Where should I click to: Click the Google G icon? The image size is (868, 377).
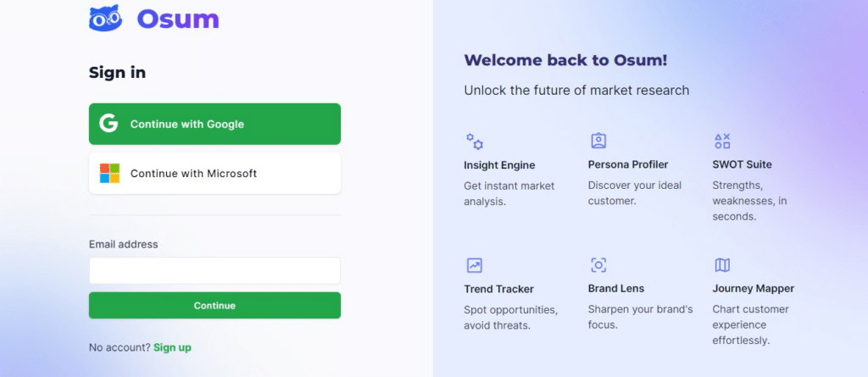pyautogui.click(x=108, y=124)
